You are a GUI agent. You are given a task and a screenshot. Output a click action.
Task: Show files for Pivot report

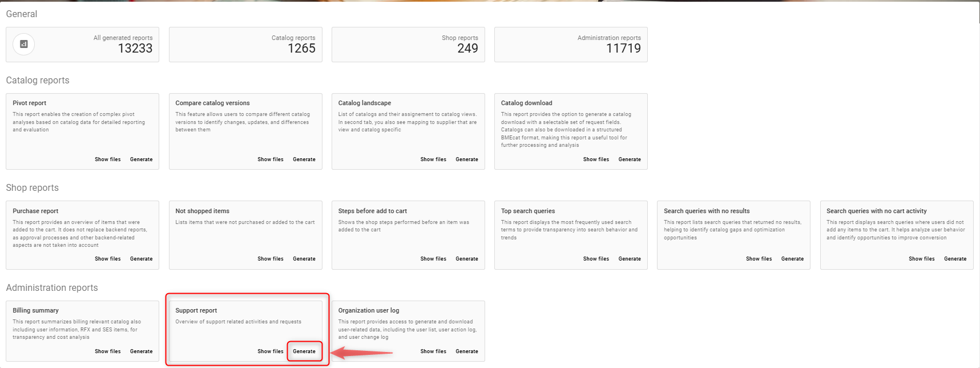[107, 159]
